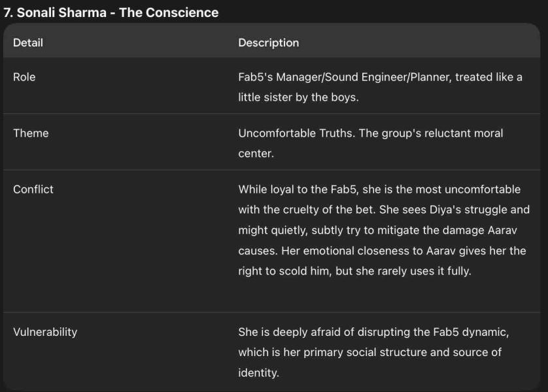Click the '7. Sonali Sharma - The Conscience' heading
This screenshot has height=392, width=548.
point(111,12)
